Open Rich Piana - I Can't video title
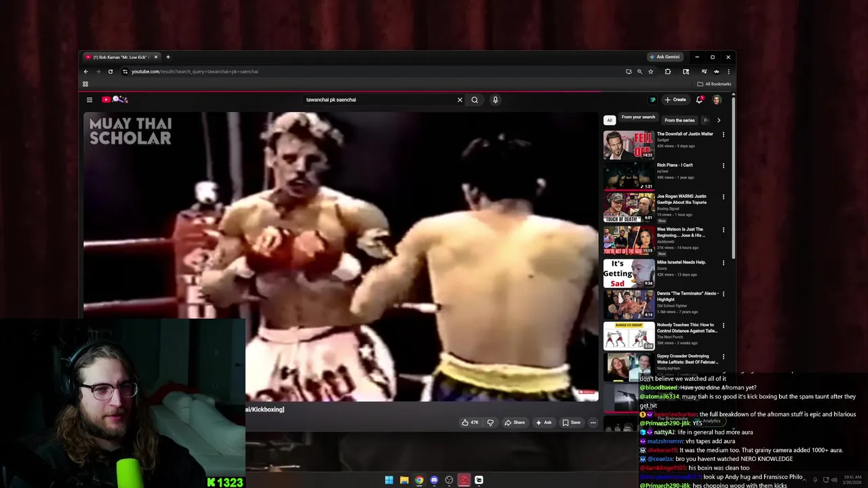The height and width of the screenshot is (488, 868). click(x=675, y=165)
